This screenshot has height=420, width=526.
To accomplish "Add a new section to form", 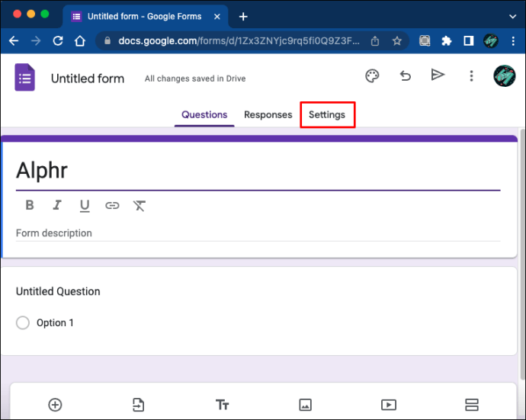I will [471, 405].
